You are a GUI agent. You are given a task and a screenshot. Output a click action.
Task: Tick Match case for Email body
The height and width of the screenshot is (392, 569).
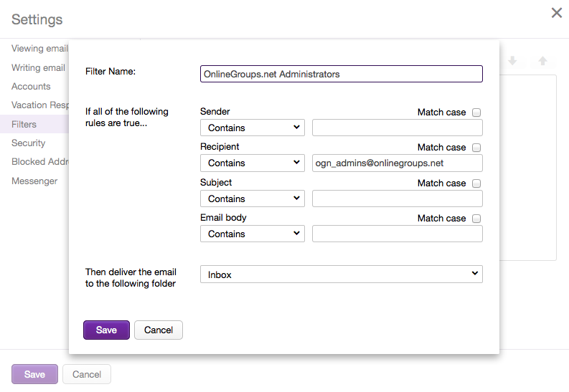[x=476, y=219]
